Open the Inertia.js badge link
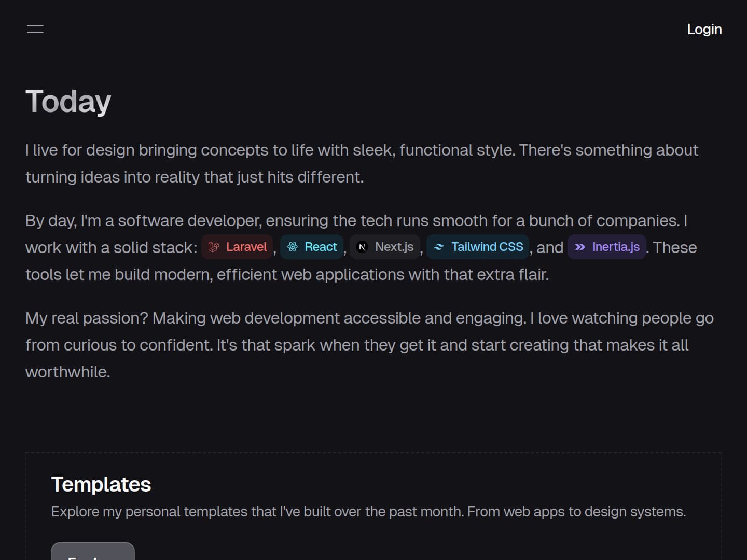 [x=607, y=247]
